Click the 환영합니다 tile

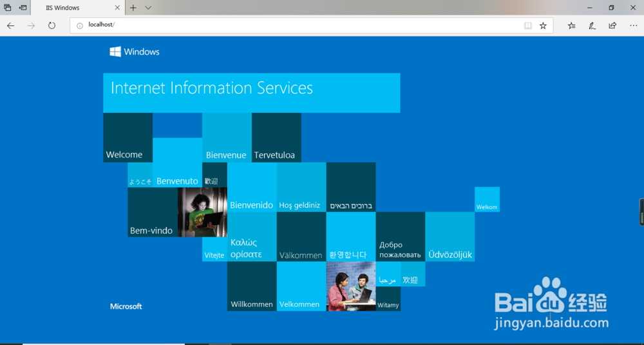(x=351, y=237)
